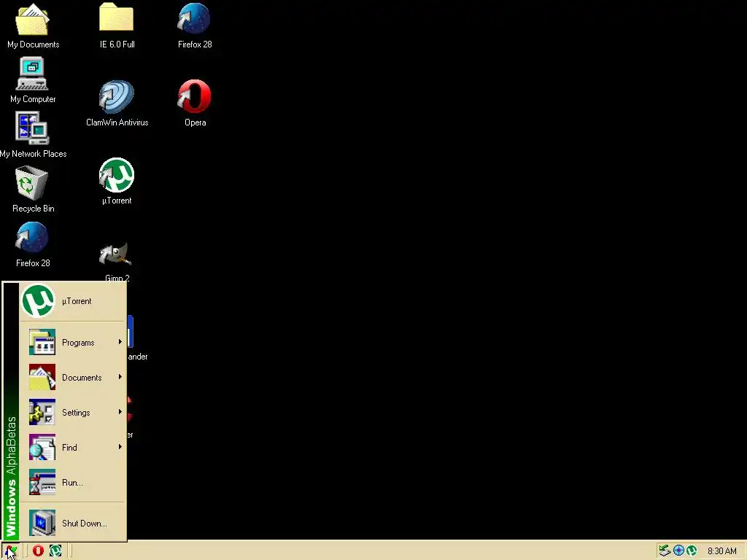Viewport: 747px width, 560px height.
Task: Launch µTorrent from quick launch bar
Action: click(55, 551)
